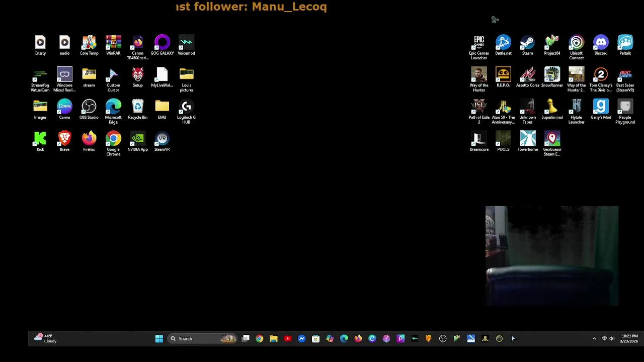Open MyLiveWallpapers shortcut file
644x362 pixels.
[162, 77]
